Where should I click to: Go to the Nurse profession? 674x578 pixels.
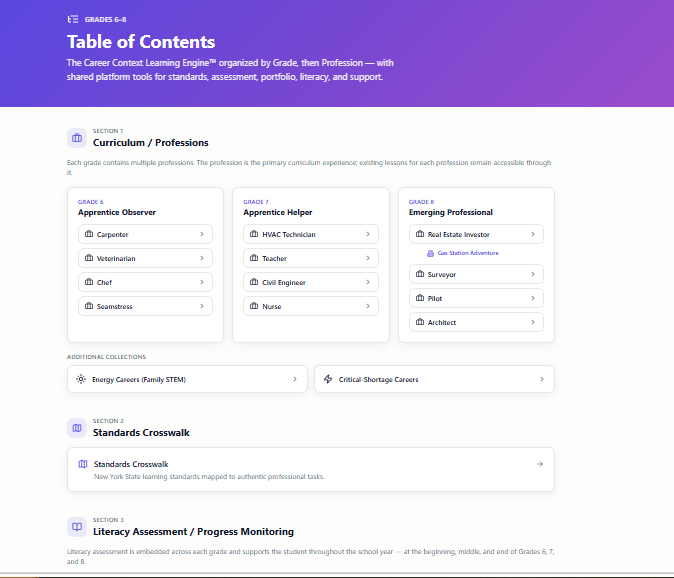coord(311,306)
